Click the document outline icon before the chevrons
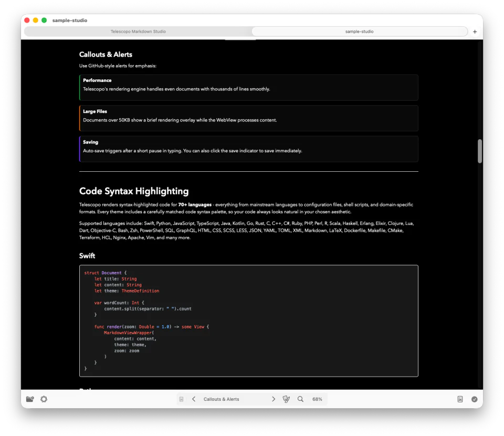The width and height of the screenshot is (504, 436). (181, 399)
